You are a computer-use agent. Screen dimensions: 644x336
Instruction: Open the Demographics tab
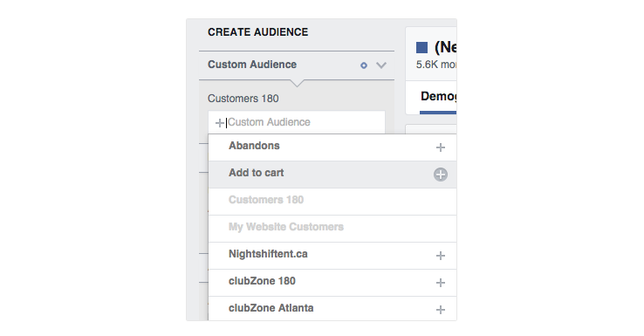click(x=438, y=97)
